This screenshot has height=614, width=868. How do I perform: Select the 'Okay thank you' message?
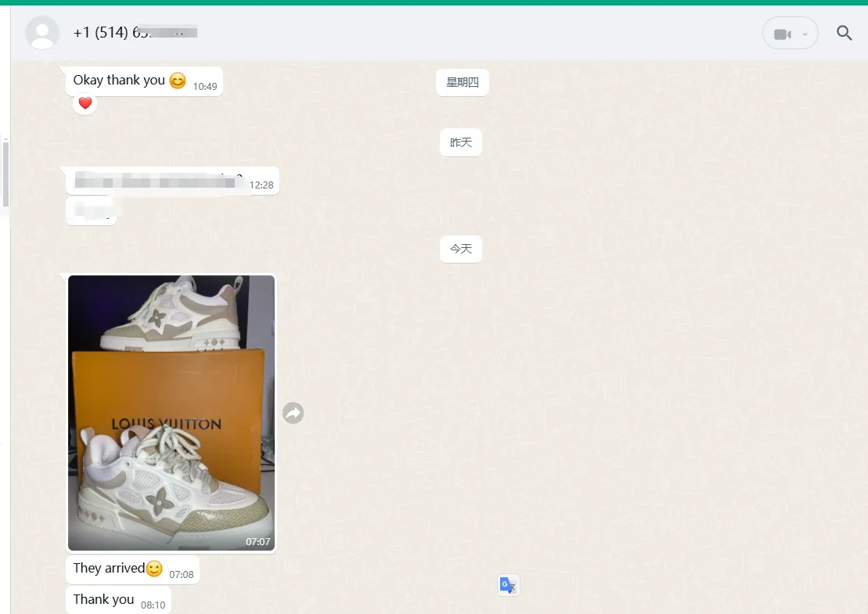[x=144, y=81]
